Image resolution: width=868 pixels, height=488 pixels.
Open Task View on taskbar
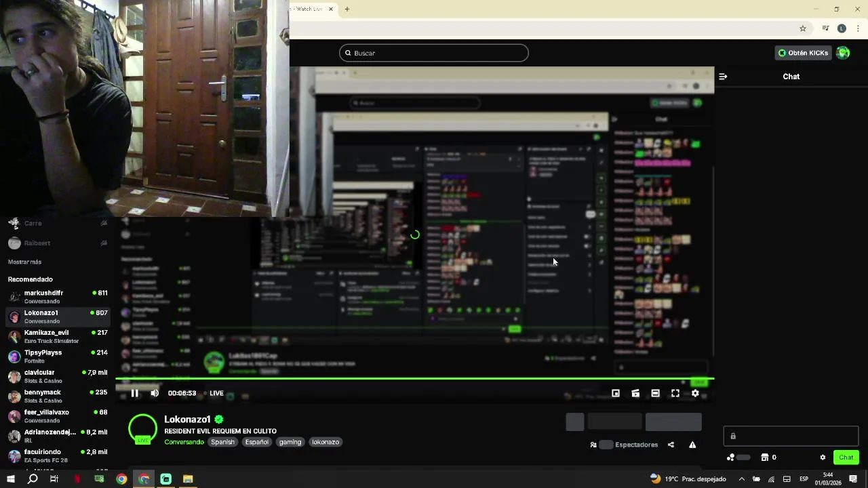pos(54,479)
